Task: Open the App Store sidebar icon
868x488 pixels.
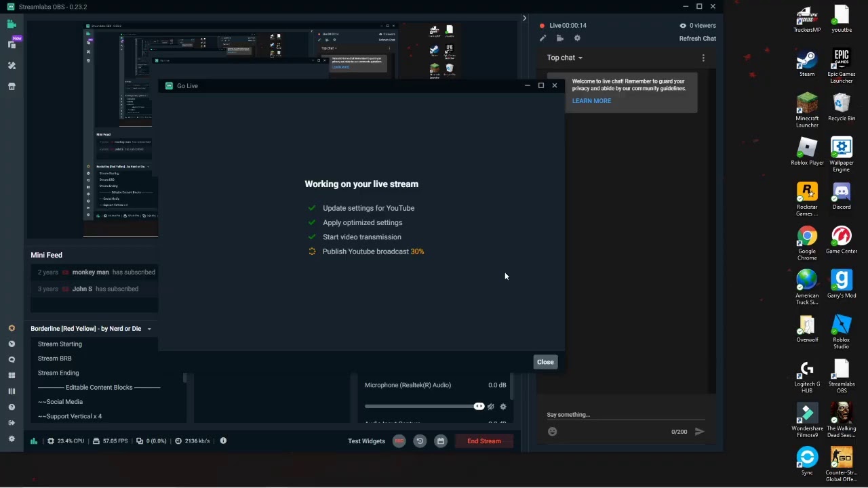Action: tap(12, 87)
